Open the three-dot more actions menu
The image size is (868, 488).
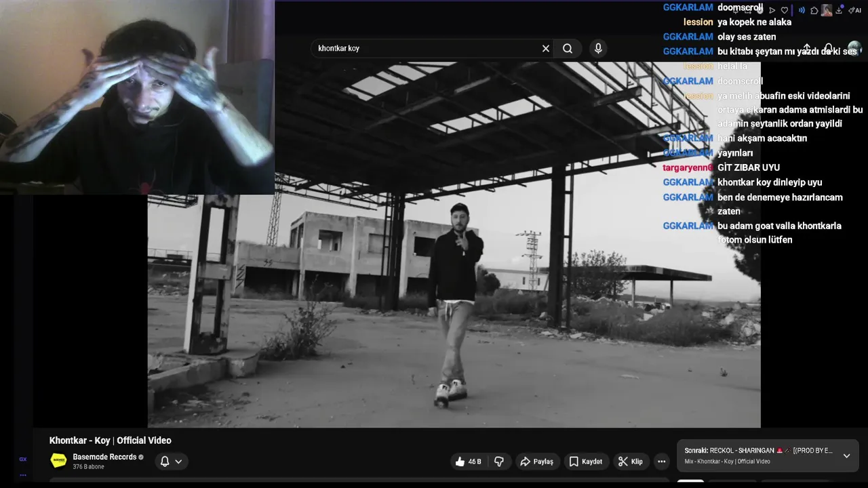pos(661,462)
